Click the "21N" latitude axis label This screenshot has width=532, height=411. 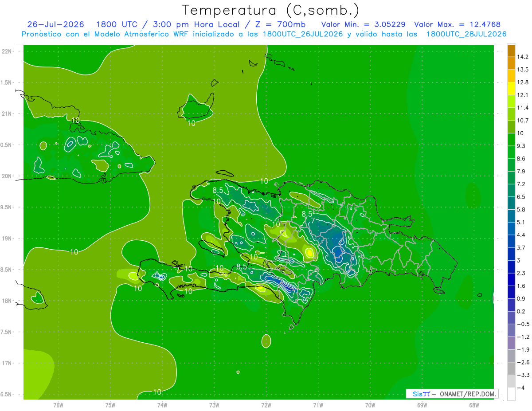(x=7, y=114)
